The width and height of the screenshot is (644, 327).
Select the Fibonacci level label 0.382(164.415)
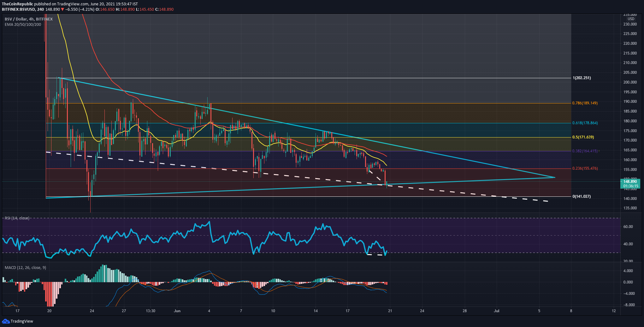point(585,151)
